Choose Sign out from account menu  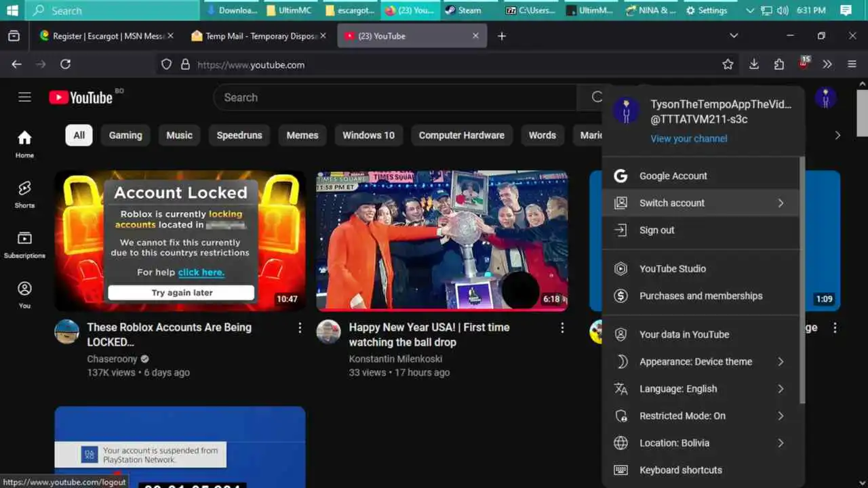[x=701, y=230]
